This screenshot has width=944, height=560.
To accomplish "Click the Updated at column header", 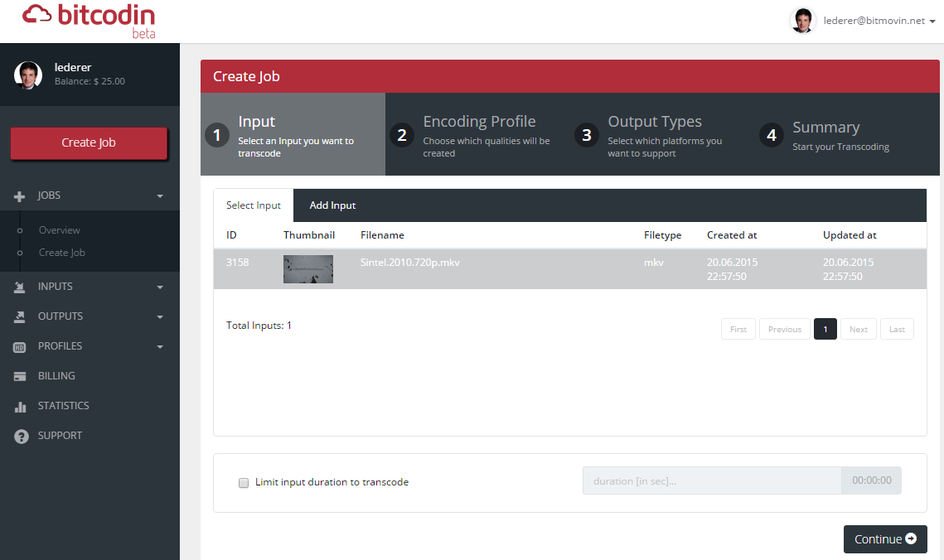I will pos(850,235).
